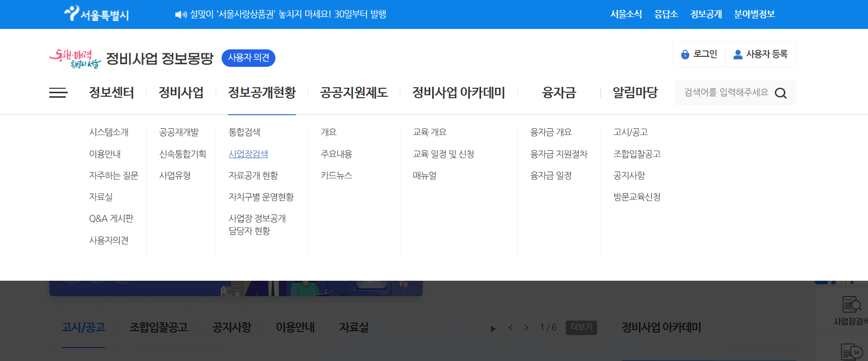Switch to the 이용안내 board tab
This screenshot has width=868, height=361.
pyautogui.click(x=295, y=328)
